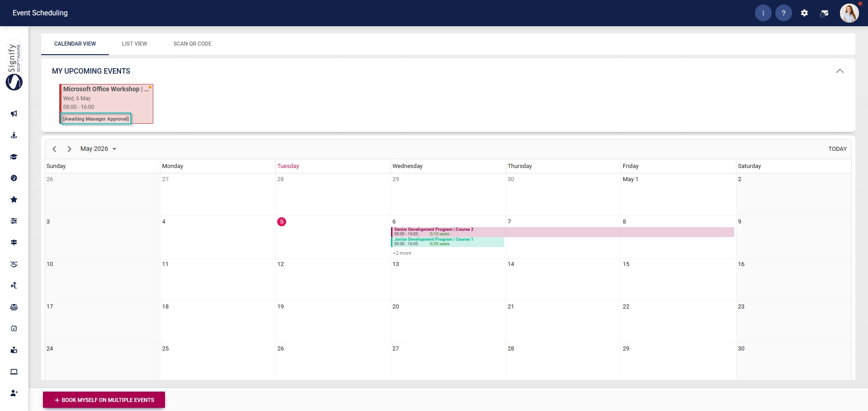This screenshot has width=868, height=411.
Task: Go to next month with right arrow
Action: [69, 149]
